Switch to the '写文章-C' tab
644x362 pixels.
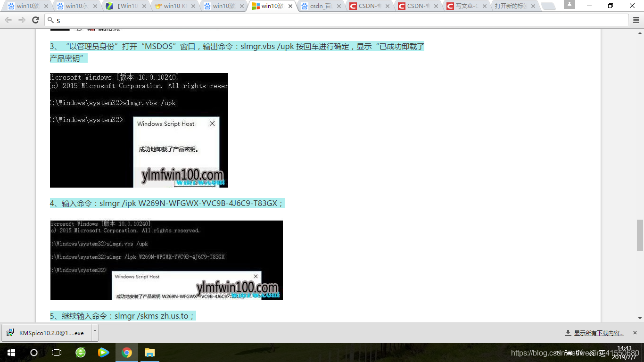coord(467,6)
